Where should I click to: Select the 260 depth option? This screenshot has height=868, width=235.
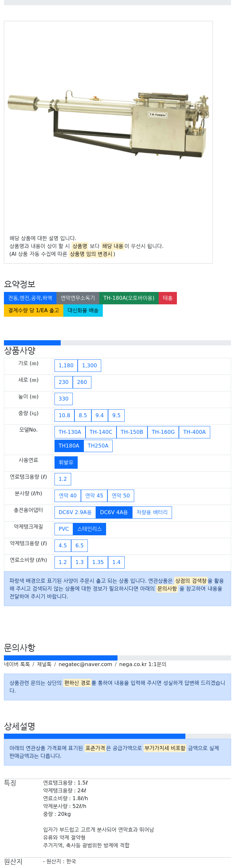click(82, 382)
